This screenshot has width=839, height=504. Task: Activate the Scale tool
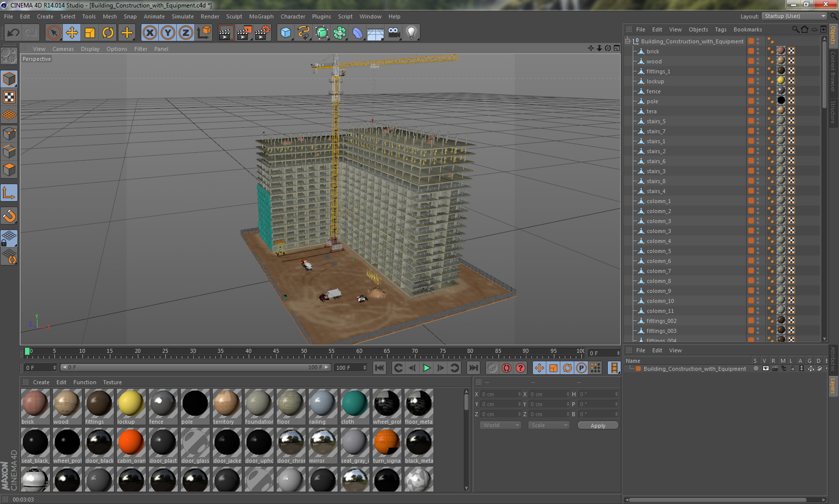pyautogui.click(x=90, y=33)
